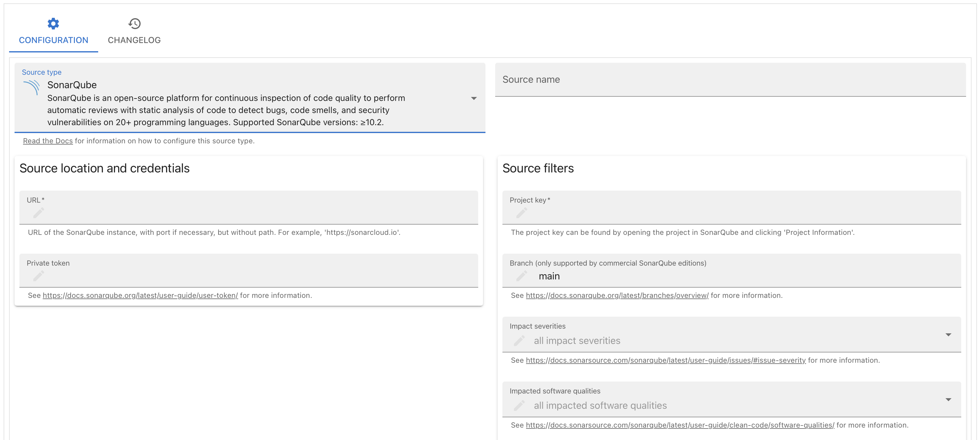Expand the Impact severities dropdown arrow
This screenshot has width=980, height=440.
[948, 335]
